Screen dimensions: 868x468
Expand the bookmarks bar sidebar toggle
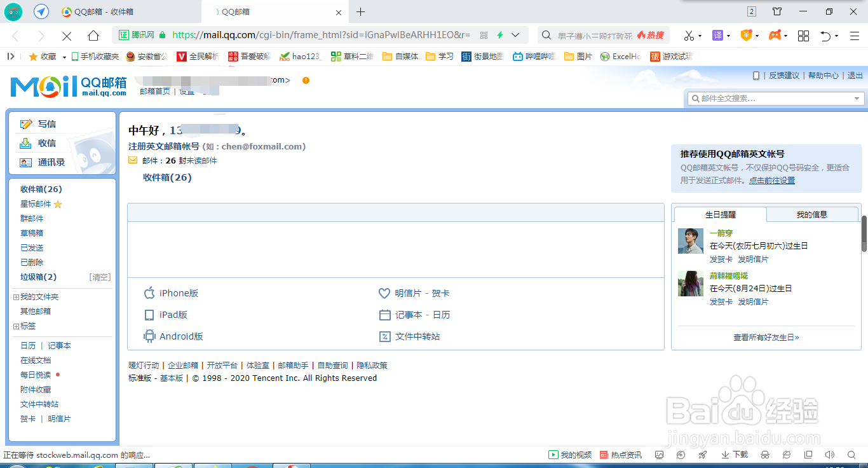(x=11, y=57)
